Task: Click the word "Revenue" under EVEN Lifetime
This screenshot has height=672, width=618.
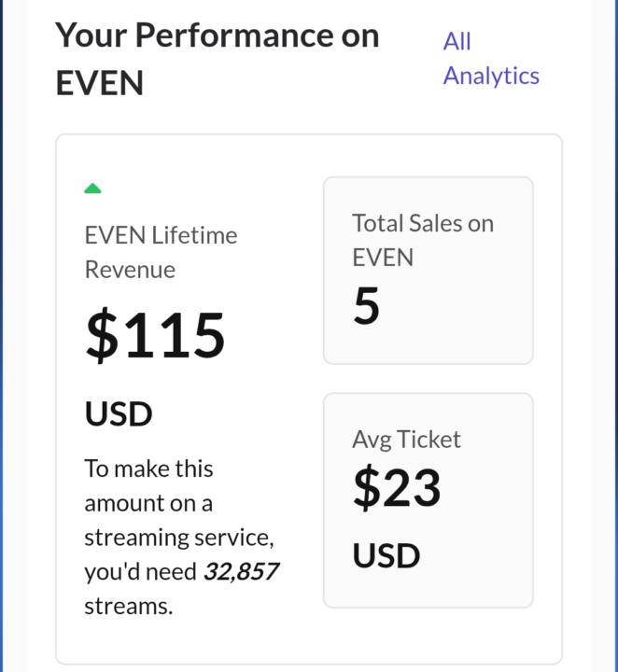Action: click(x=130, y=270)
